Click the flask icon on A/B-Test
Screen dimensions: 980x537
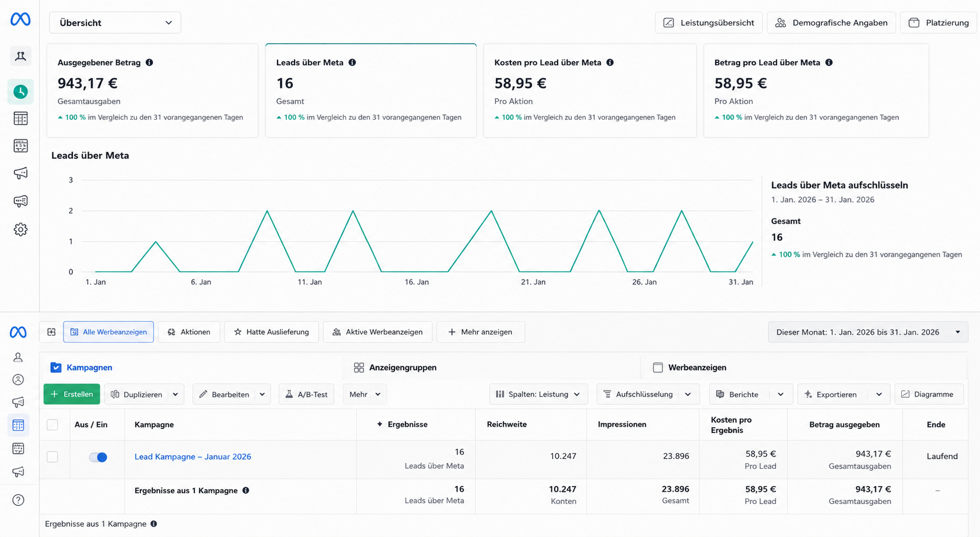pos(289,394)
